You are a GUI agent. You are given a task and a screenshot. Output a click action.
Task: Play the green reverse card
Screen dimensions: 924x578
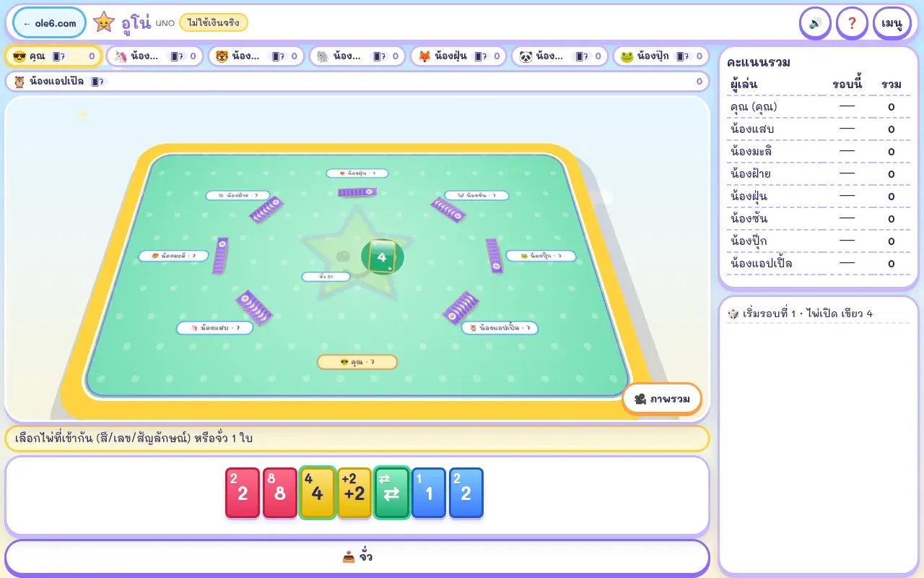click(392, 493)
